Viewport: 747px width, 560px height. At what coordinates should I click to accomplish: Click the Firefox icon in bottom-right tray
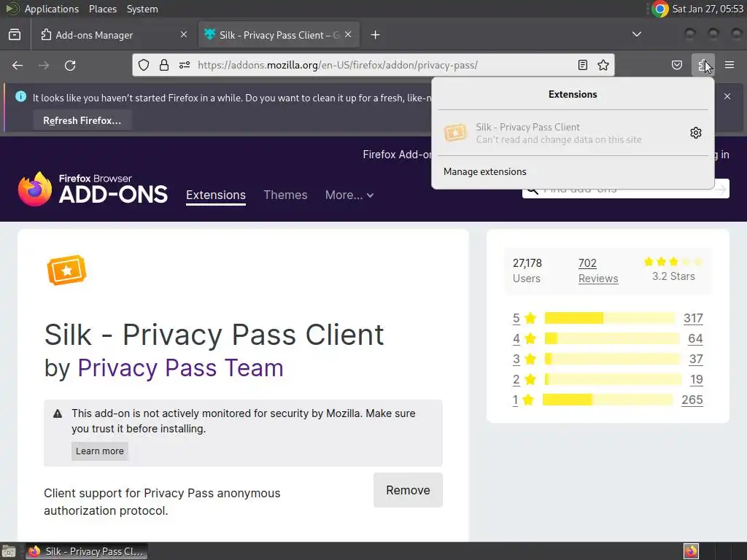tap(691, 551)
